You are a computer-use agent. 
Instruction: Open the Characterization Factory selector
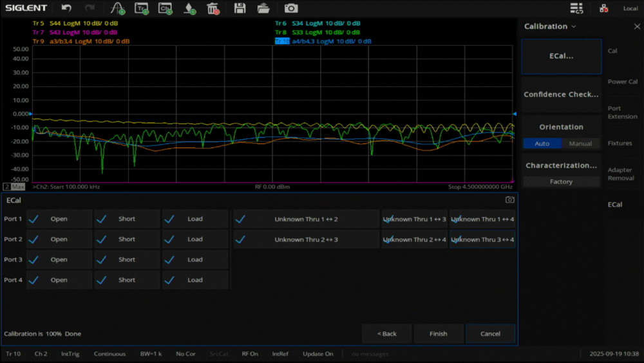[561, 181]
